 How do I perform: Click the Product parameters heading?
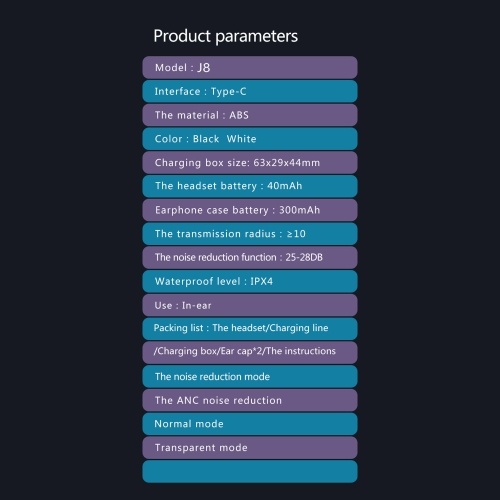(x=226, y=36)
